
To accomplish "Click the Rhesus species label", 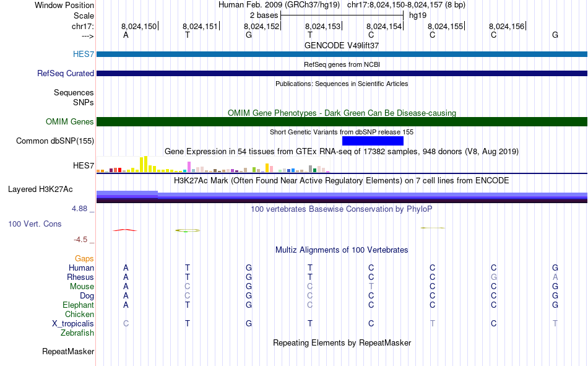I will 80,277.
